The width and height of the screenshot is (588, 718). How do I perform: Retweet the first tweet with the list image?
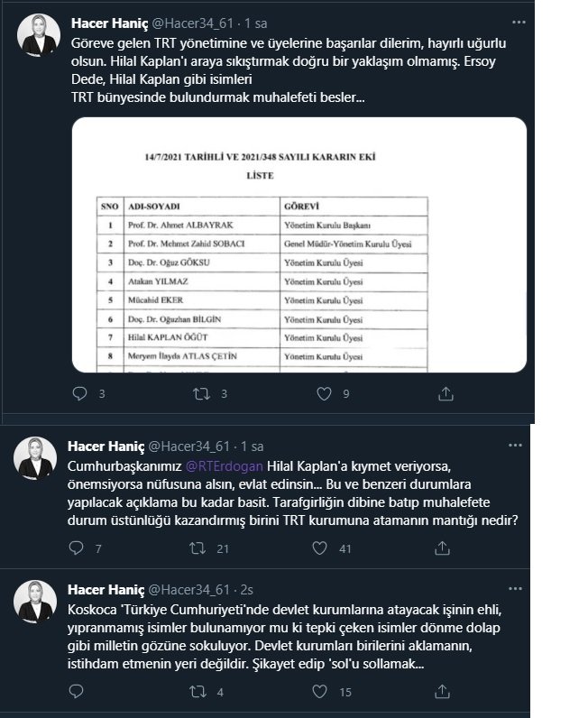click(x=201, y=394)
